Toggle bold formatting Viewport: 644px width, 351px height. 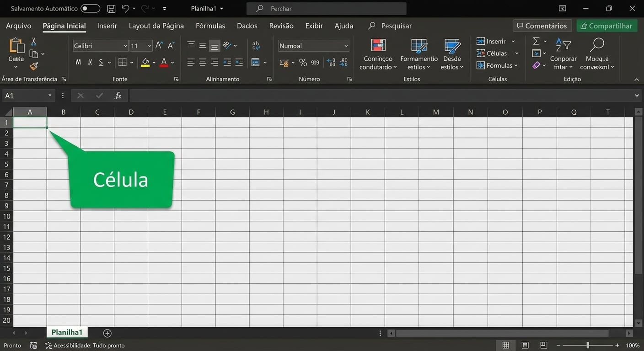tap(78, 62)
